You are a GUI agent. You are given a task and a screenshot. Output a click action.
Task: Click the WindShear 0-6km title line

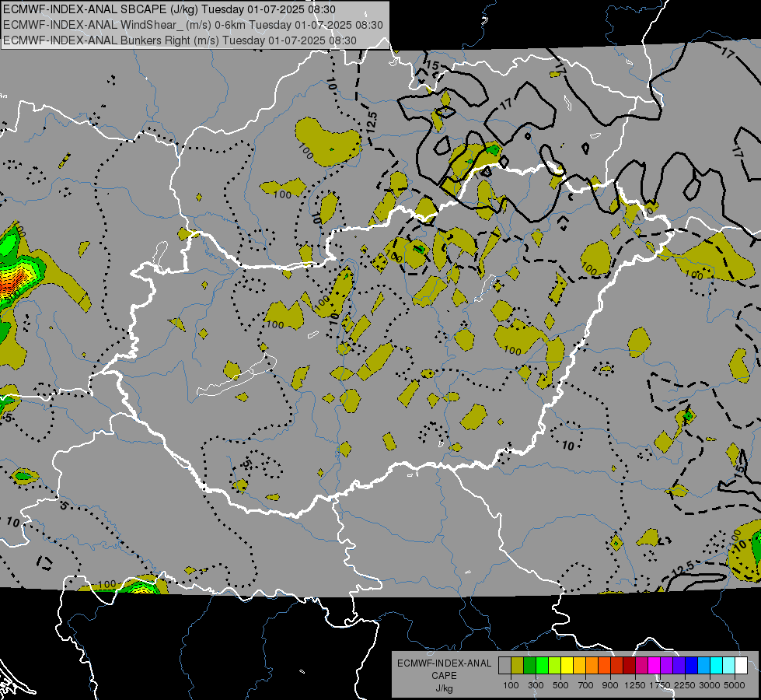(x=193, y=25)
